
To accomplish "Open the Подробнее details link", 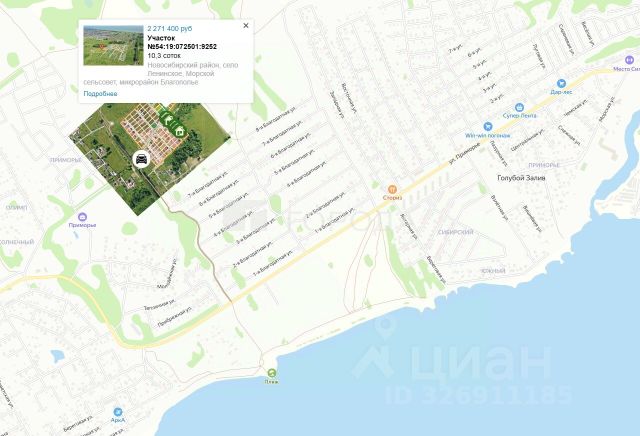I will (100, 93).
